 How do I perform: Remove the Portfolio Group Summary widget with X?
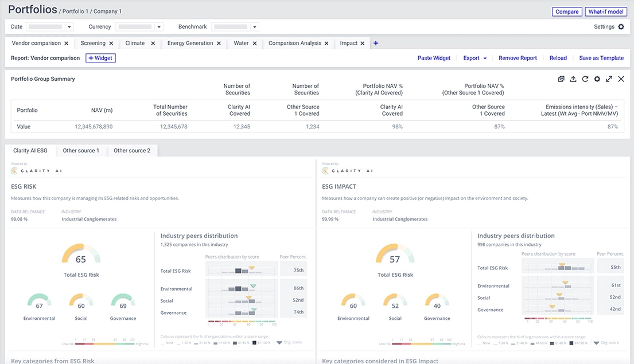point(621,79)
